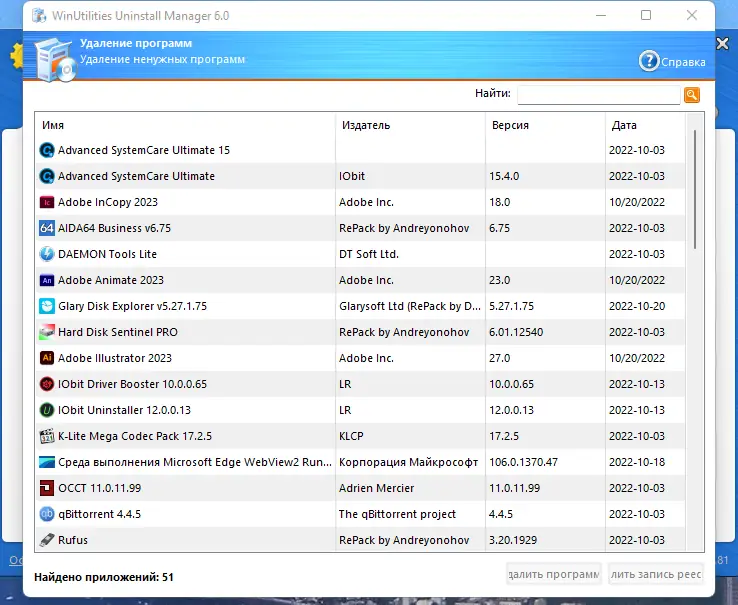This screenshot has width=738, height=605.
Task: Close the background window with white X
Action: coord(722,44)
